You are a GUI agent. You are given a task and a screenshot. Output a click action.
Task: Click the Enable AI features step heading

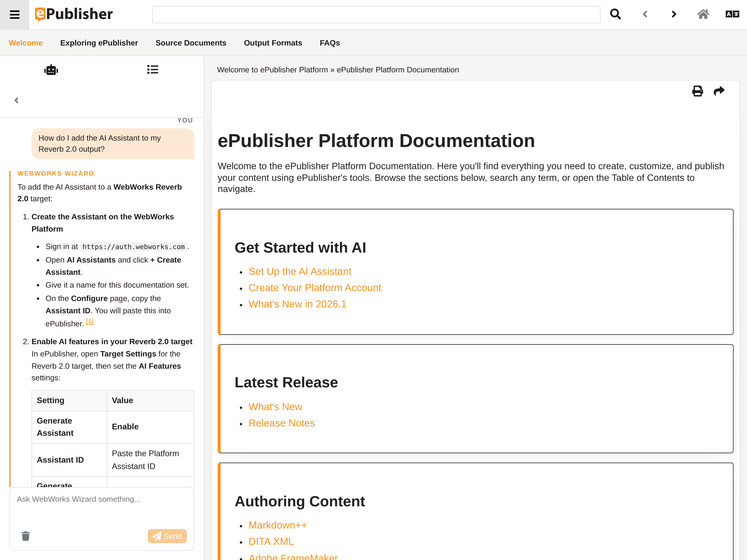[112, 342]
